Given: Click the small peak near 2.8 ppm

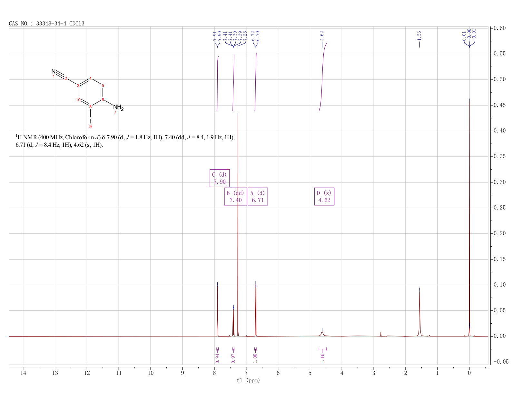Looking at the screenshot, I should coord(381,334).
